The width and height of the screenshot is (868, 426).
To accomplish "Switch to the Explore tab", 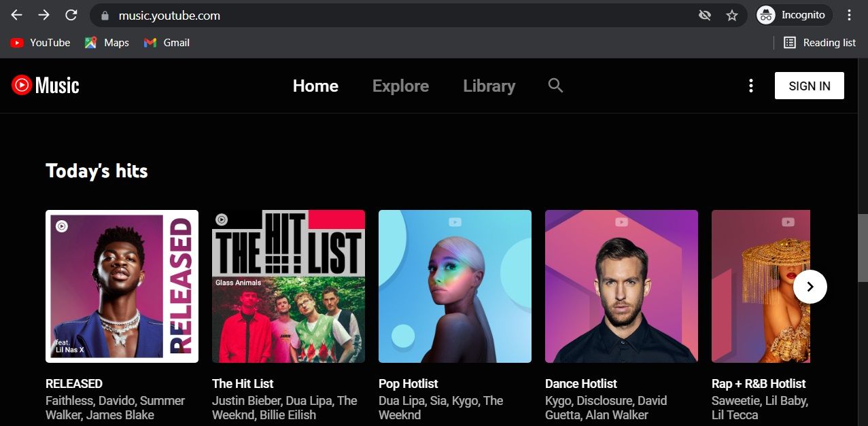I will [400, 86].
